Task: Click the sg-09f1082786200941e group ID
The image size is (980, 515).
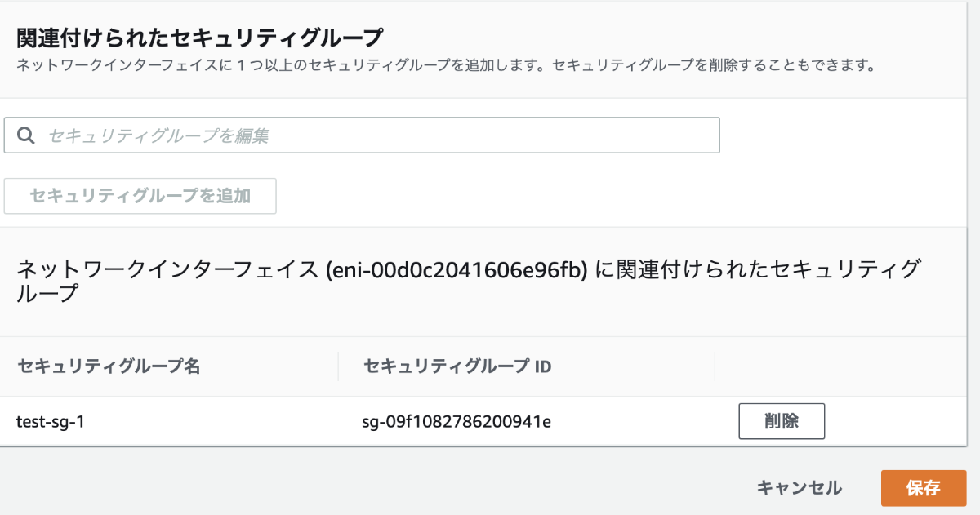Action: [x=457, y=422]
